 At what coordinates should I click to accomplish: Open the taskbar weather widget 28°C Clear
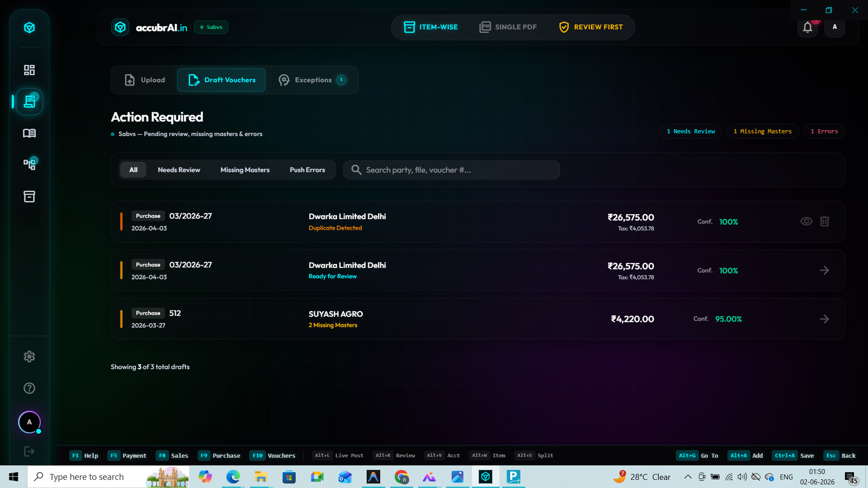pyautogui.click(x=642, y=477)
